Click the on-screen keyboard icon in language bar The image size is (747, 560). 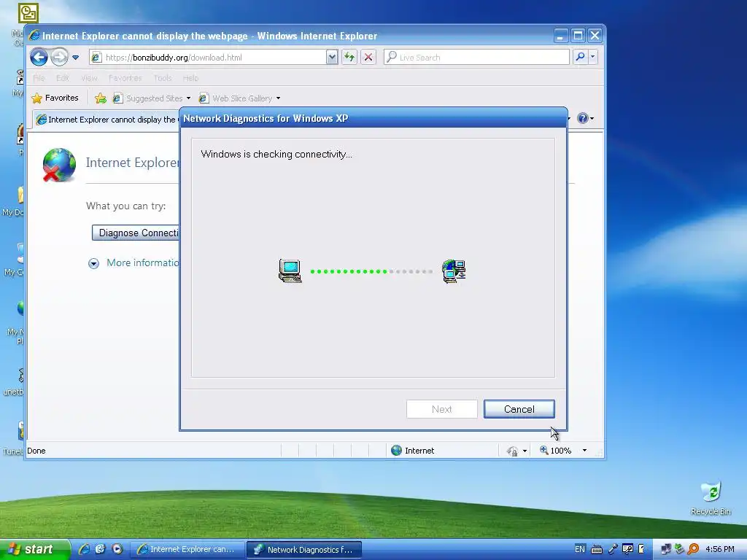tap(596, 550)
